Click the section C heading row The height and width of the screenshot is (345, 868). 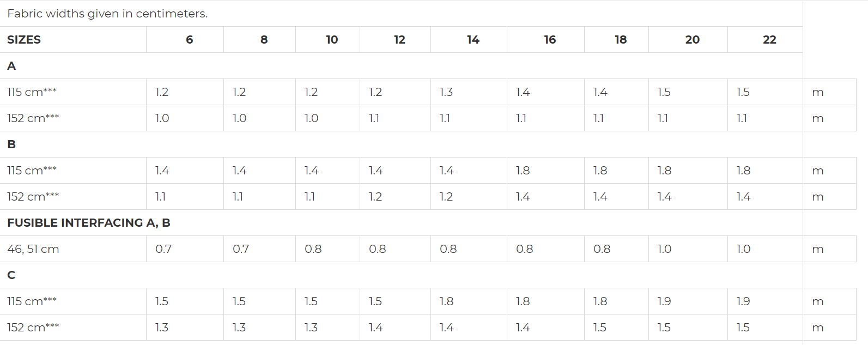point(401,275)
